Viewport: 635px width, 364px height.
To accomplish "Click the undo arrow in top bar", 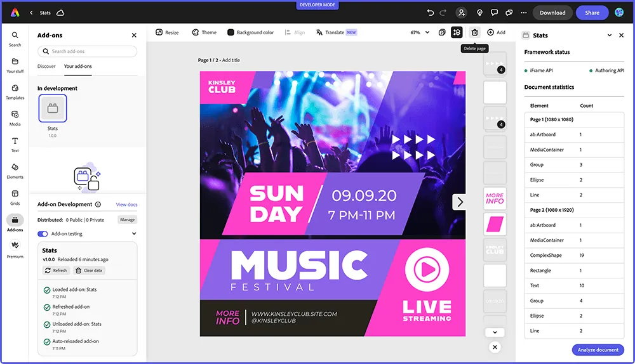I will tap(431, 13).
